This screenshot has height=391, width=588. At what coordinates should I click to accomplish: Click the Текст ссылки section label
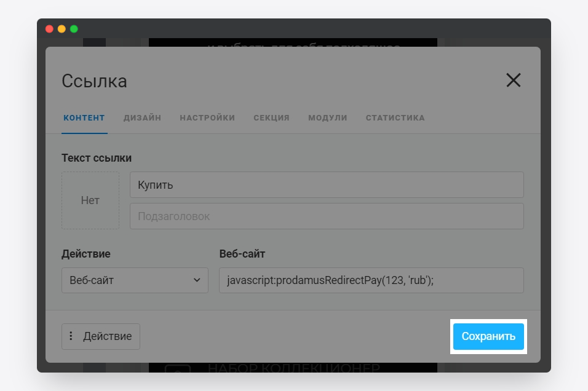tap(97, 158)
